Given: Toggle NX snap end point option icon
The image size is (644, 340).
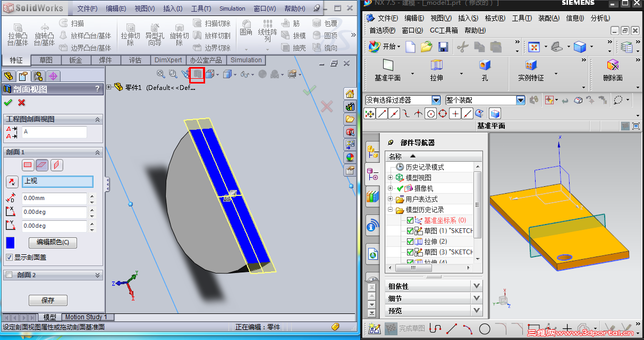Looking at the screenshot, I should (x=382, y=113).
